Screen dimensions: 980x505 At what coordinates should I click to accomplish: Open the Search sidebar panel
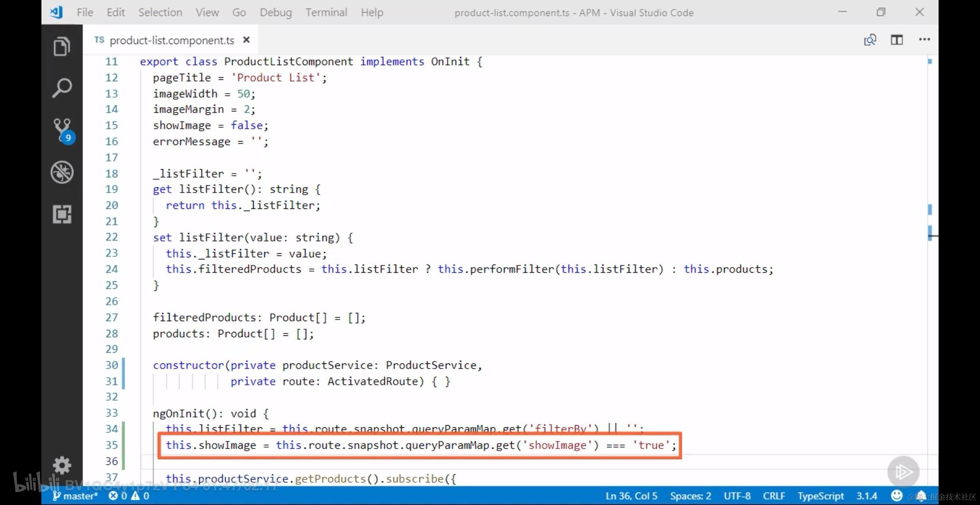pyautogui.click(x=62, y=88)
